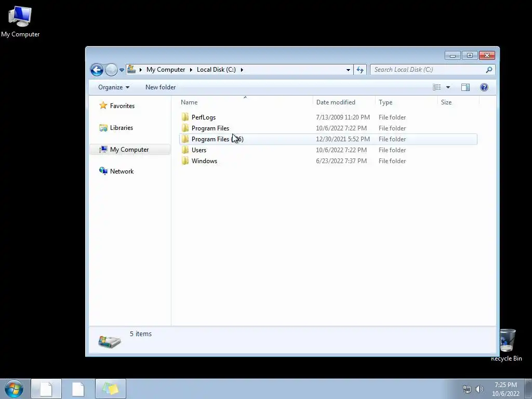
Task: Click date 6/23/2022 7:37 PM cell
Action: [341, 161]
